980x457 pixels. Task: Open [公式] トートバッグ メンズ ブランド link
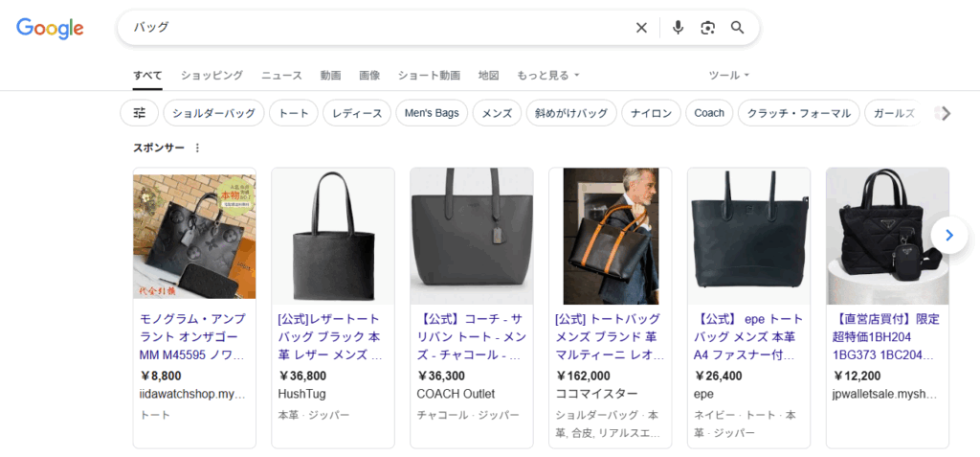tap(610, 337)
